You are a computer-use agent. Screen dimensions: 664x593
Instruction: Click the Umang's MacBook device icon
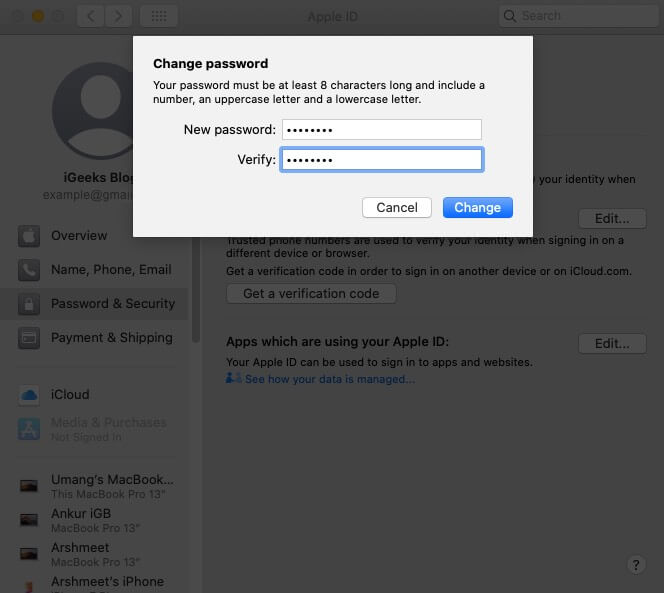30,486
